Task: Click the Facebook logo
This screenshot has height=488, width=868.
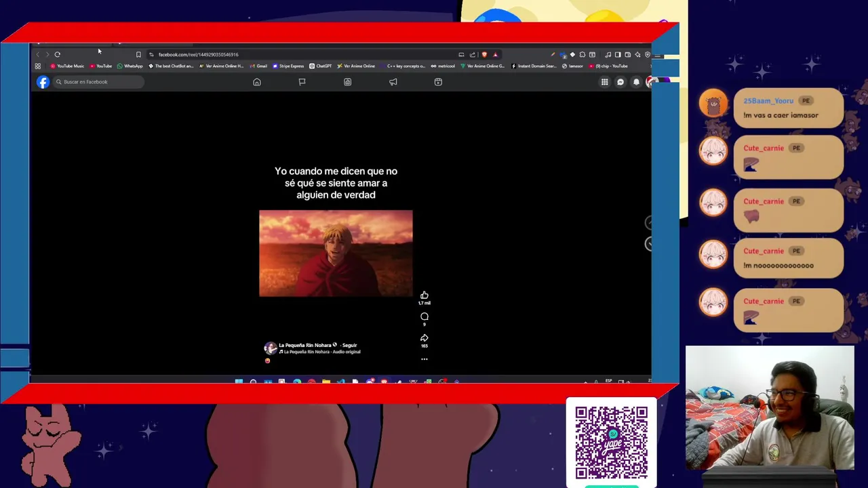Action: tap(43, 82)
